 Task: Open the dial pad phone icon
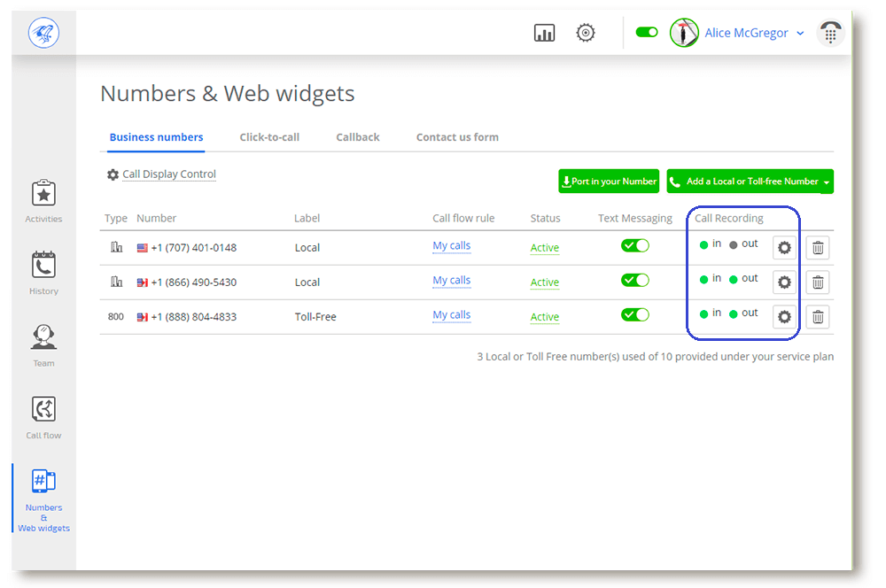830,33
